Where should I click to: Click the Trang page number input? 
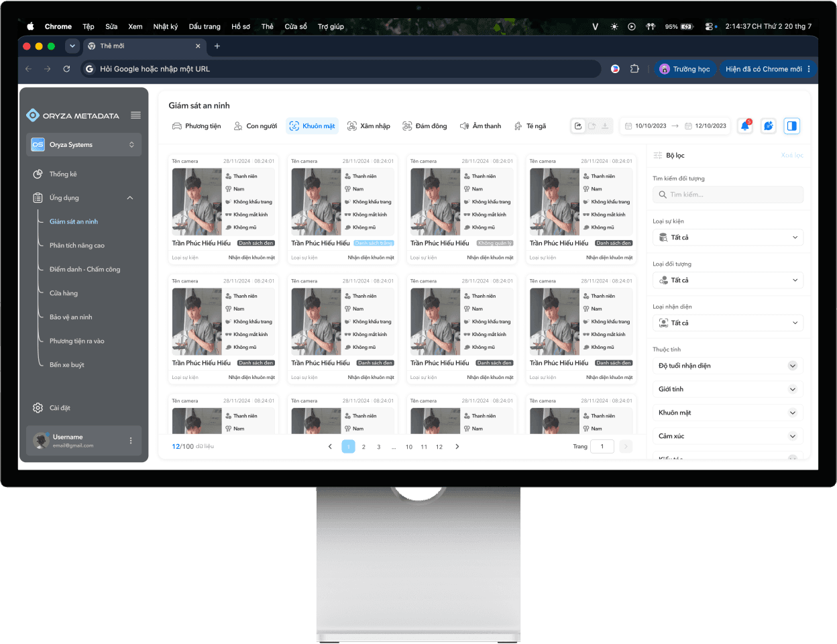(602, 447)
